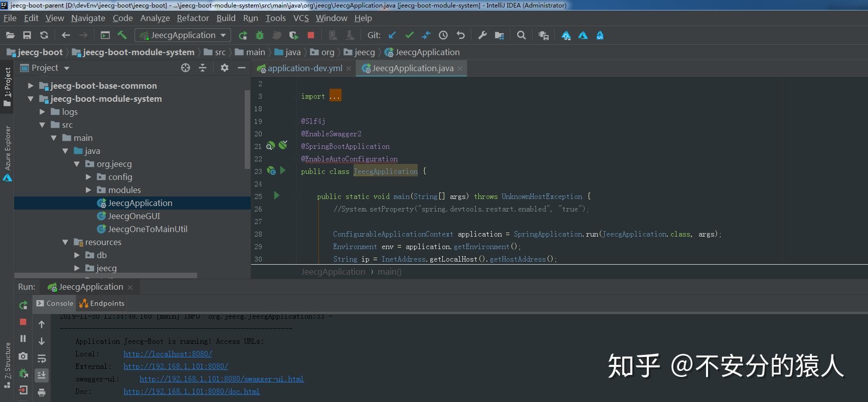Viewport: 868px width, 402px height.
Task: Dump threads using the camera icon
Action: pos(23,356)
